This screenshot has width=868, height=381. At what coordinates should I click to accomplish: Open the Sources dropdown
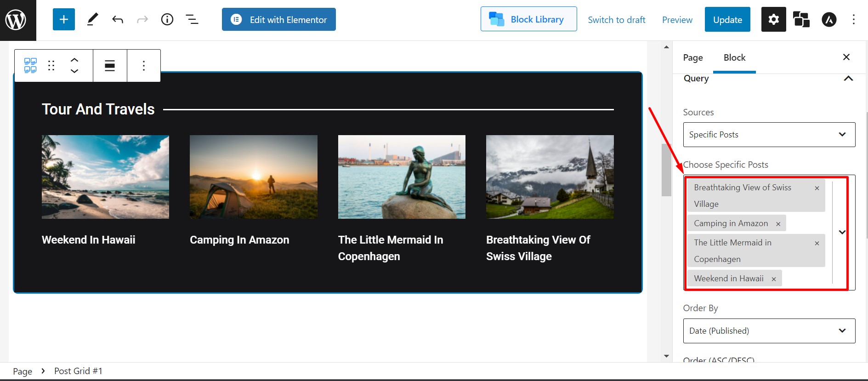[769, 135]
